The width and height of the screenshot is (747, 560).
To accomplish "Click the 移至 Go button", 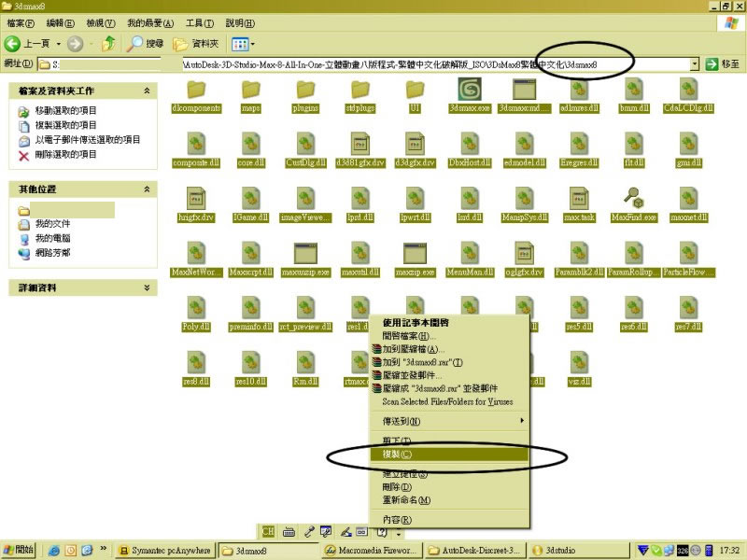I will pos(723,63).
